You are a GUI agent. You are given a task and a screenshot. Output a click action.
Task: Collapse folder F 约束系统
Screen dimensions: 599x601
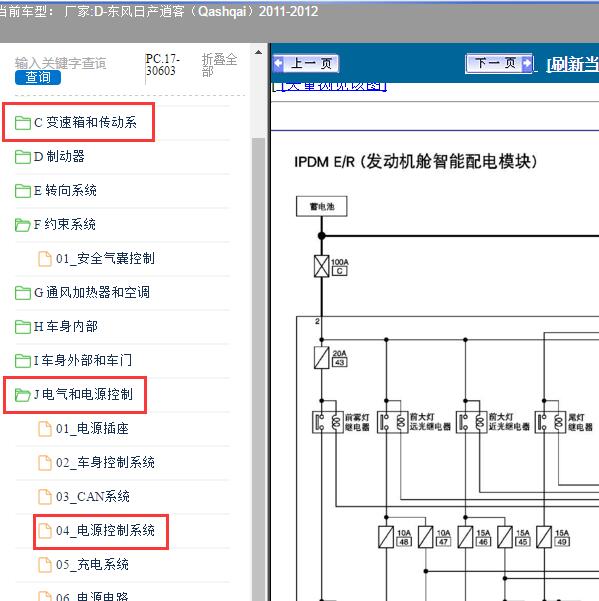pos(64,224)
